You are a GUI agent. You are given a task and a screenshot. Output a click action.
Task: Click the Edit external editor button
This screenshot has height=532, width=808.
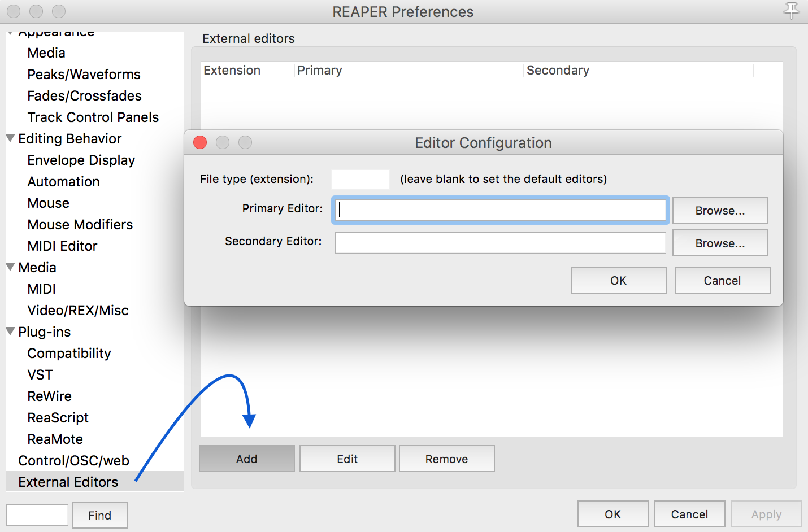click(347, 459)
